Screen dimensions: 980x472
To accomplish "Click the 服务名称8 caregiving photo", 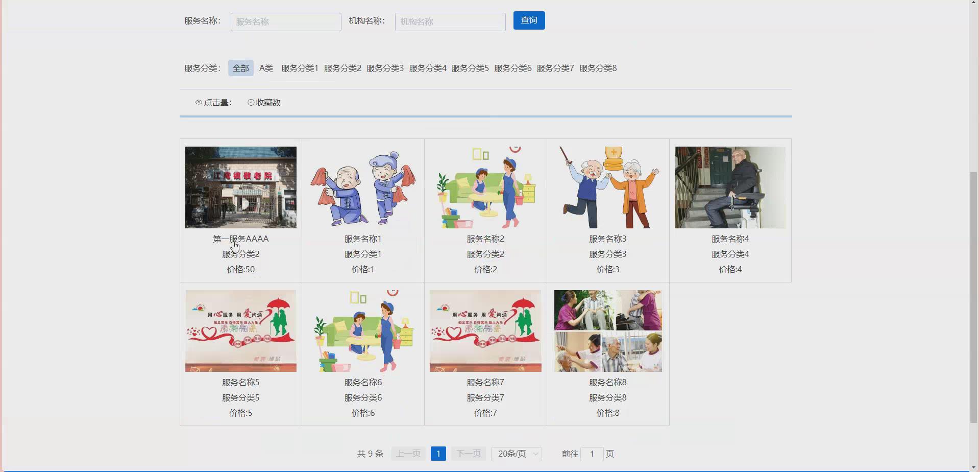I will coord(607,331).
